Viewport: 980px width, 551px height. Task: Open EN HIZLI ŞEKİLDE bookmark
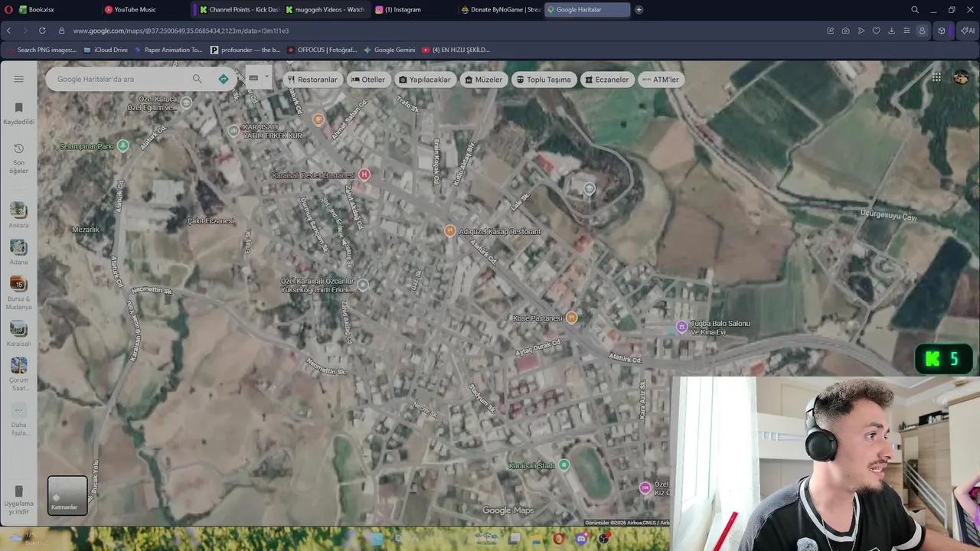[x=456, y=50]
